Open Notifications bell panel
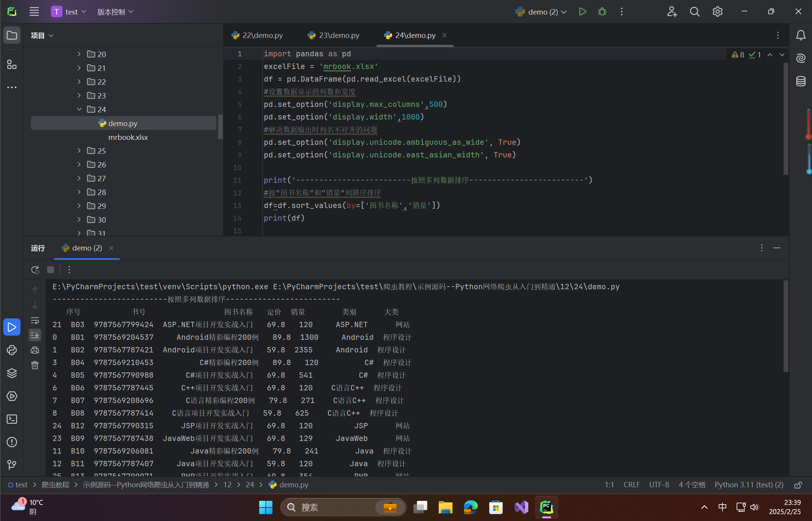 point(801,35)
